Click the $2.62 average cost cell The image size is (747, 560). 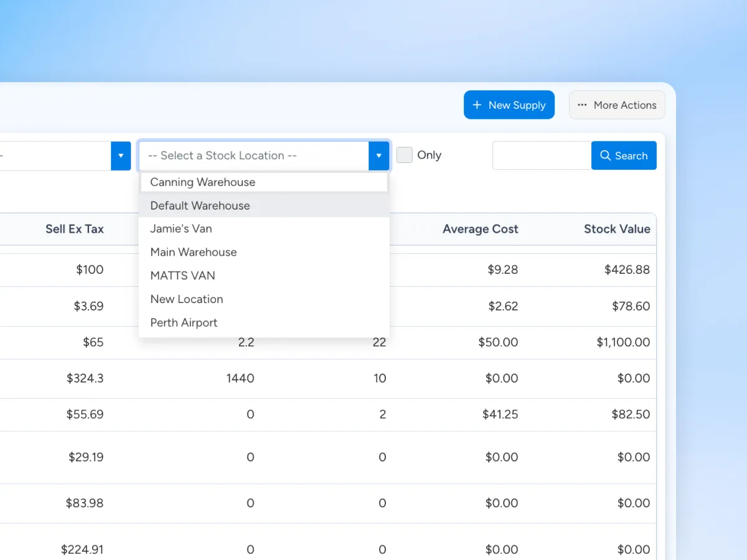tap(503, 306)
